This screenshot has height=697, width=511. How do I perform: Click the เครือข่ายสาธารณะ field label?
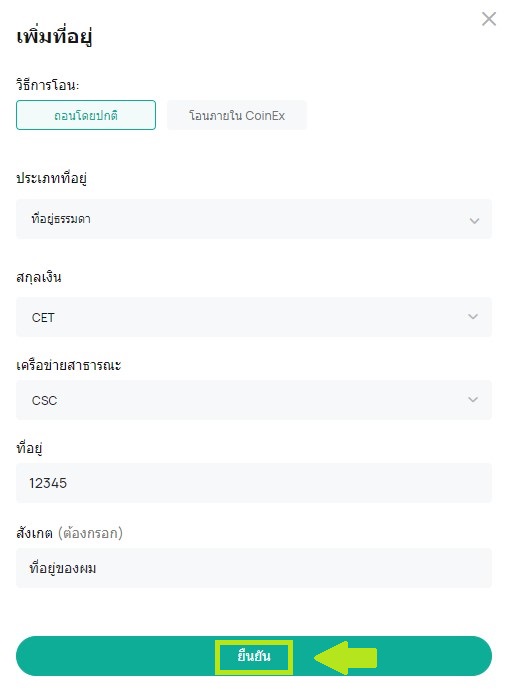click(x=68, y=365)
